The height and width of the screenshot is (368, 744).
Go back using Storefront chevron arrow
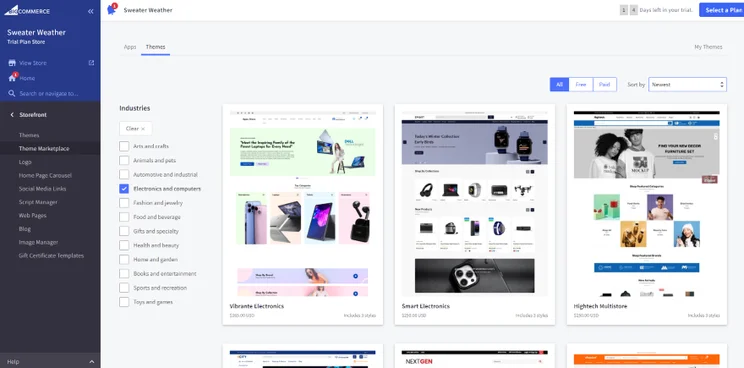(x=12, y=115)
